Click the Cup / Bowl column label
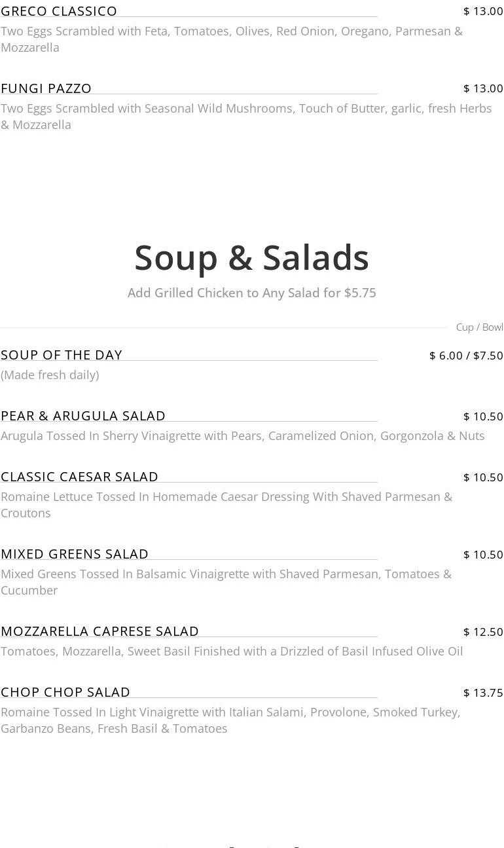504x848 pixels. click(x=479, y=327)
